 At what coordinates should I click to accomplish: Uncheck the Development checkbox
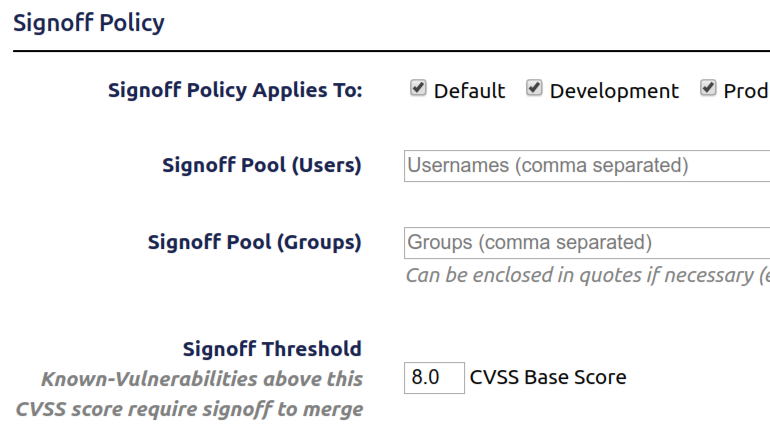[535, 89]
